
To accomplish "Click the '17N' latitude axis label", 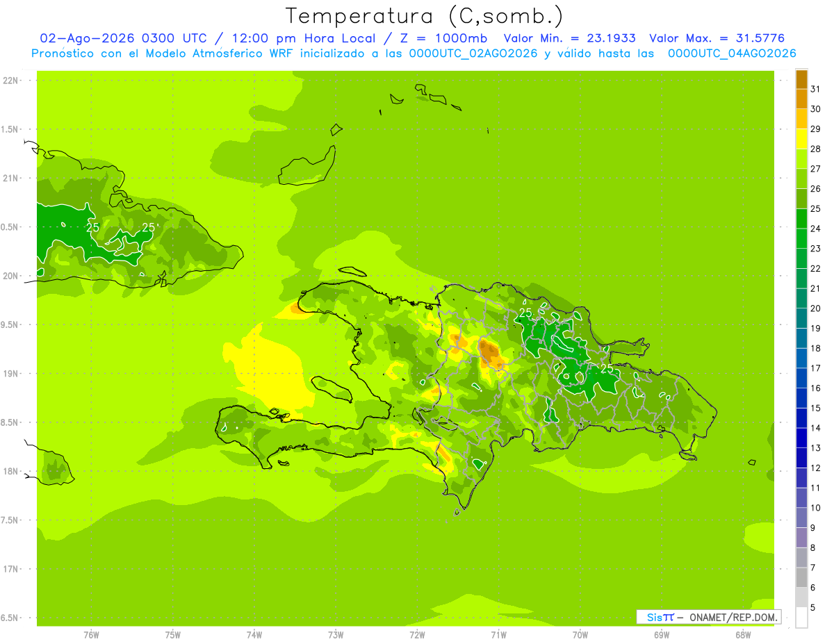I will pos(11,569).
